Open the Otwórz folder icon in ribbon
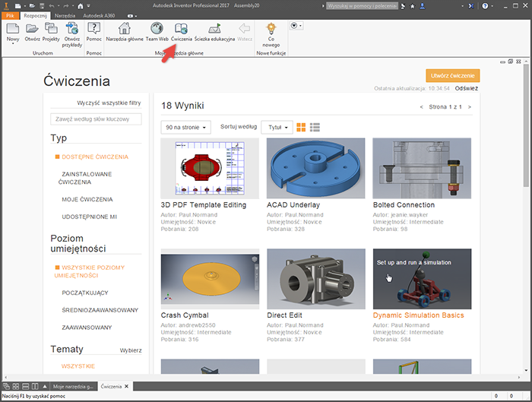This screenshot has height=402, width=532. point(32,28)
